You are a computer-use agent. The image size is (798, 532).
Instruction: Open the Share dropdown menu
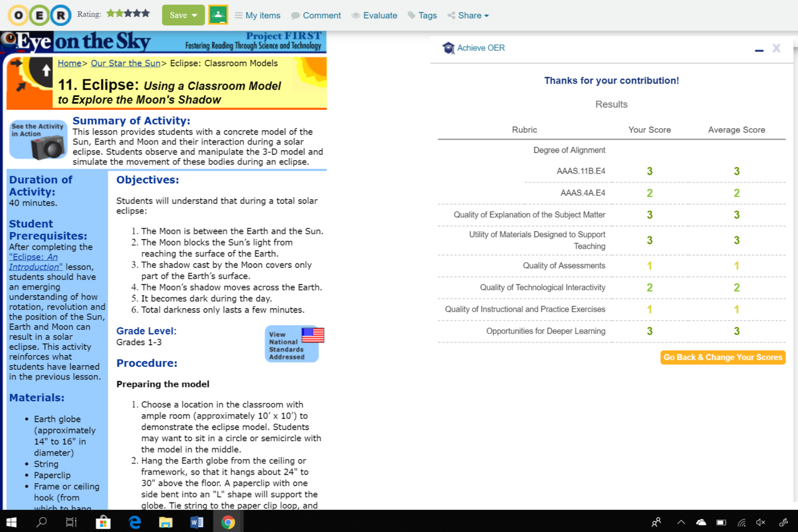click(469, 15)
